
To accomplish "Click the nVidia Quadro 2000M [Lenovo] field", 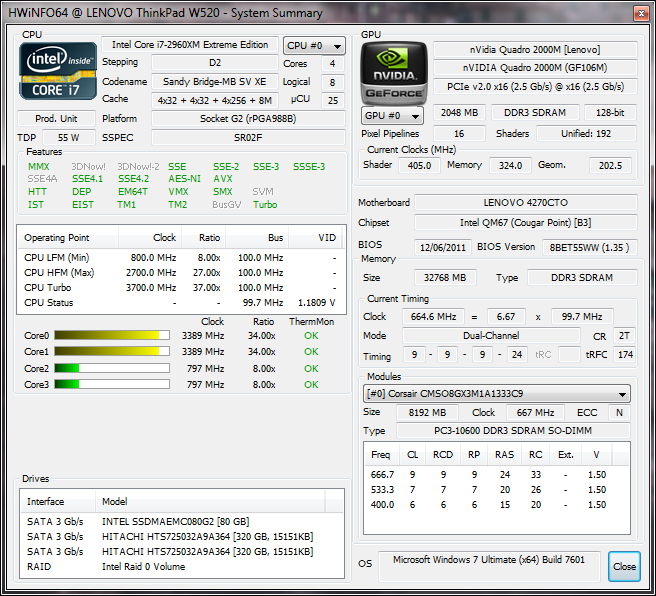I will (x=535, y=50).
